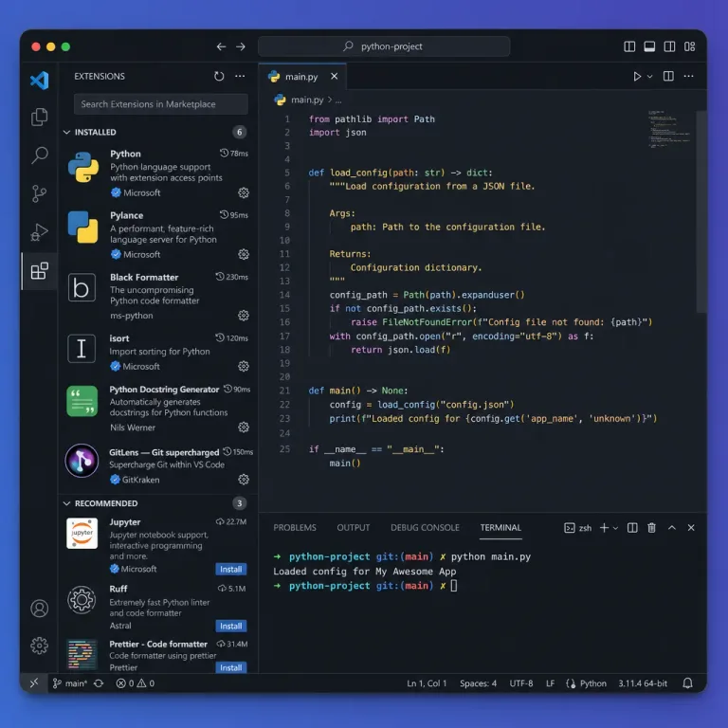Select the main.py editor tab

click(x=302, y=77)
